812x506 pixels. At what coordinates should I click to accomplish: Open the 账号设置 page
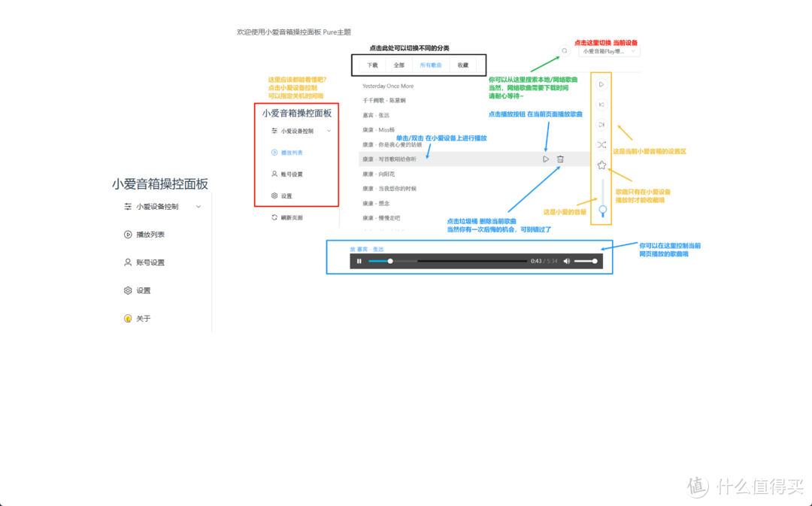(x=150, y=262)
